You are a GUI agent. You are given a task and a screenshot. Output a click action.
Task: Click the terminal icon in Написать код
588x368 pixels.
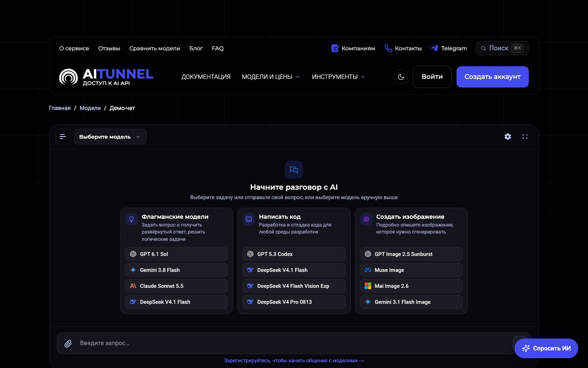249,220
